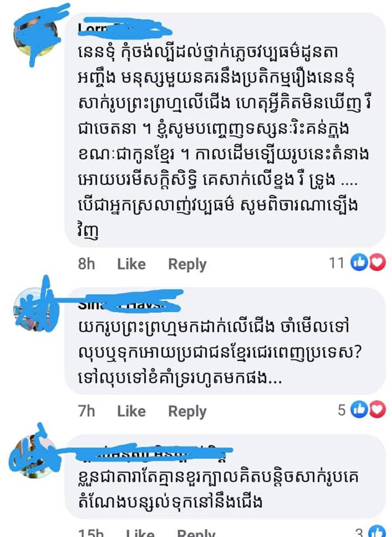
Task: Like the comment posted 8h ago
Action: 131,264
